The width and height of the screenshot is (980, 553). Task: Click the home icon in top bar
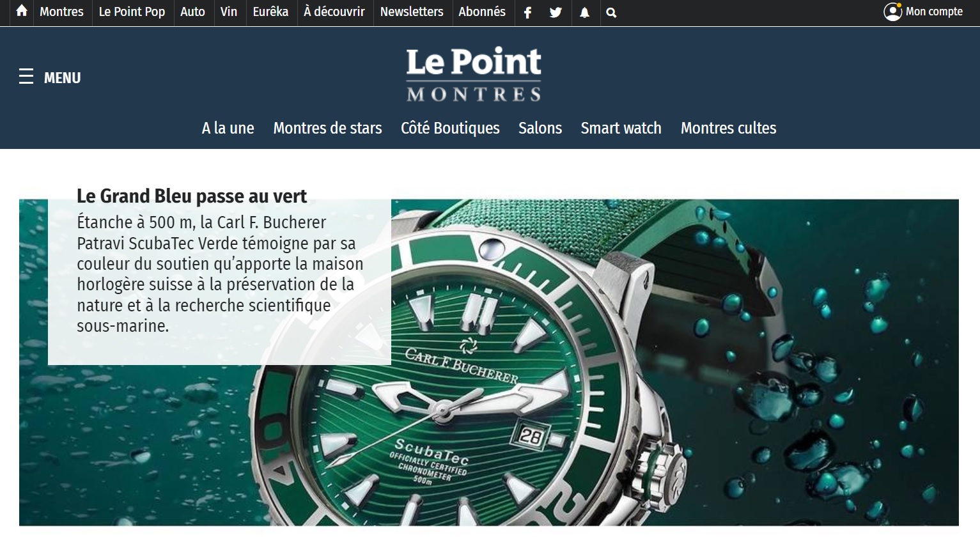pos(22,12)
